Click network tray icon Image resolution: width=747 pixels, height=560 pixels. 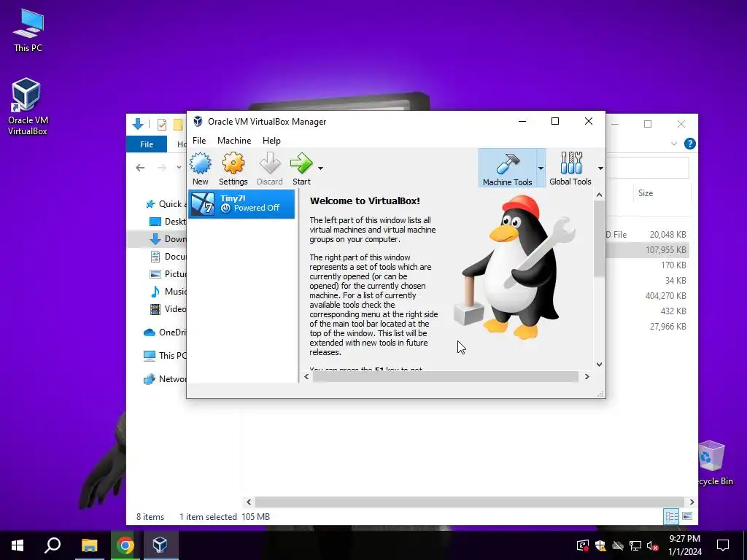(635, 545)
